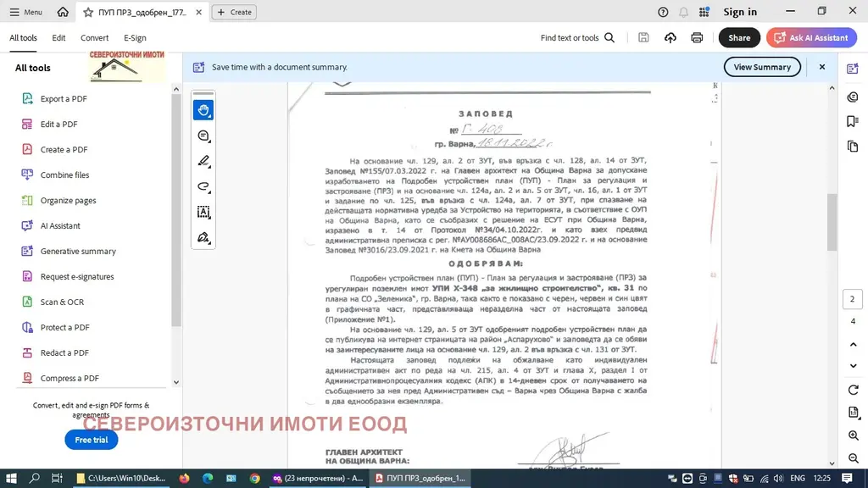This screenshot has width=868, height=488.
Task: Rotate the page view clockwise
Action: pyautogui.click(x=853, y=390)
